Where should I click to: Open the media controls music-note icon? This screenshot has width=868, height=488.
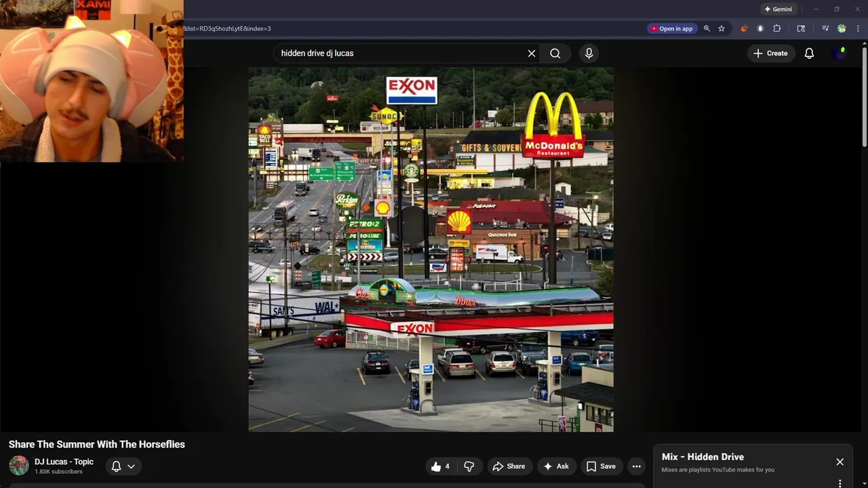(x=825, y=28)
